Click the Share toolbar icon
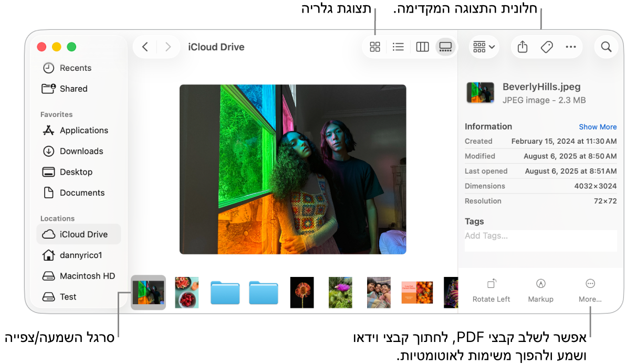The height and width of the screenshot is (364, 626). coord(523,47)
